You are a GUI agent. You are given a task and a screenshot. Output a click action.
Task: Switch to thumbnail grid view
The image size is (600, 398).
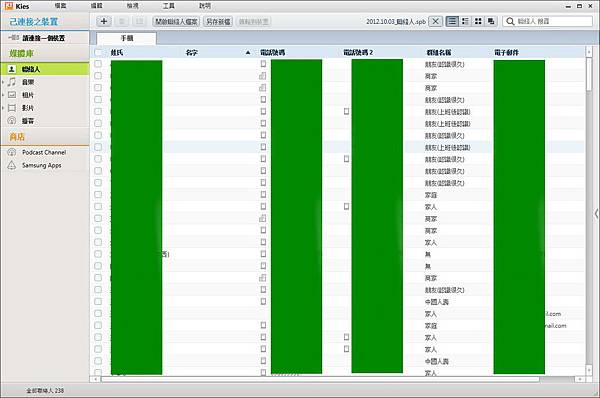tap(478, 21)
